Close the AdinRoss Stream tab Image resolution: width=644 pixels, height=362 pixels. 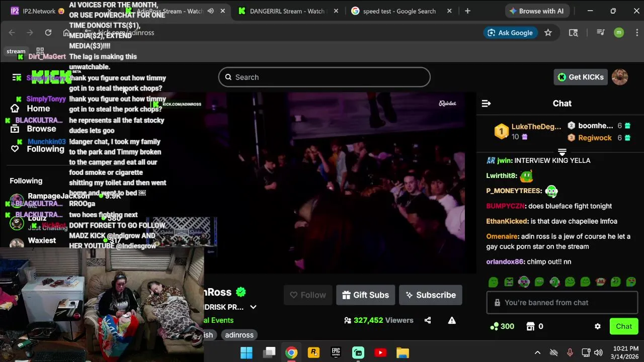[222, 11]
